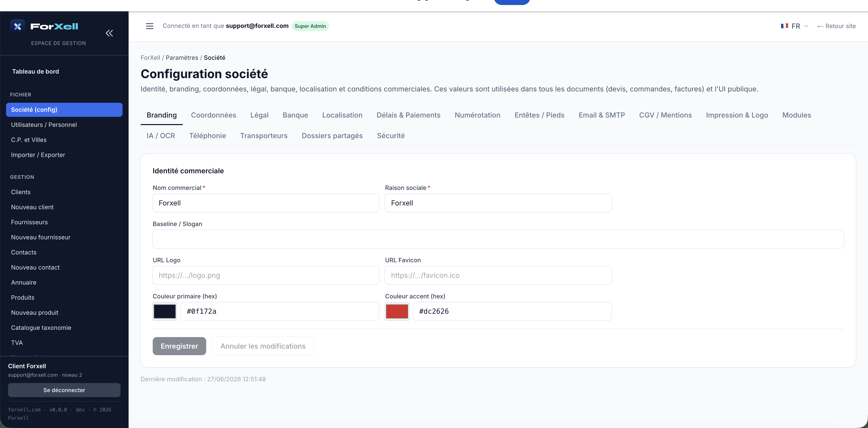Switch to Transporteurs tab
Image resolution: width=868 pixels, height=428 pixels.
pos(264,136)
